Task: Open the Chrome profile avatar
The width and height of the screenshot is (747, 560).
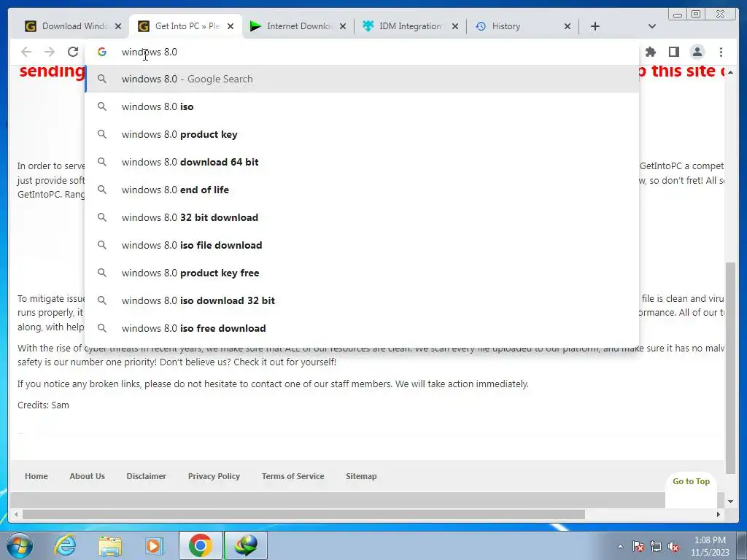Action: [x=697, y=52]
